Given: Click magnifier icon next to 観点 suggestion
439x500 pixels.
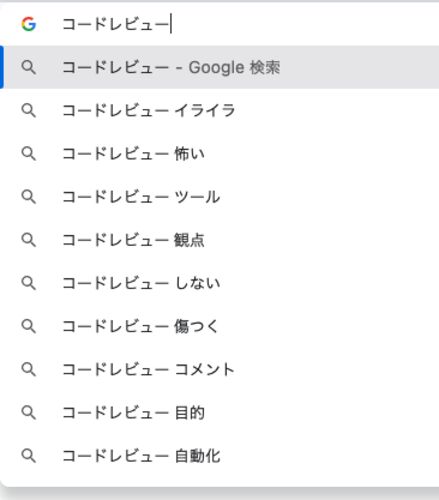Looking at the screenshot, I should coord(29,240).
